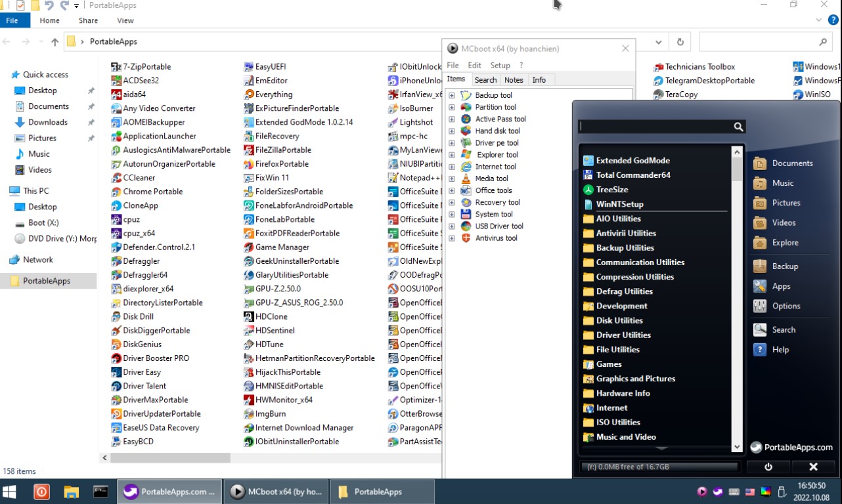Expand the Backup tool tree node

tap(452, 96)
